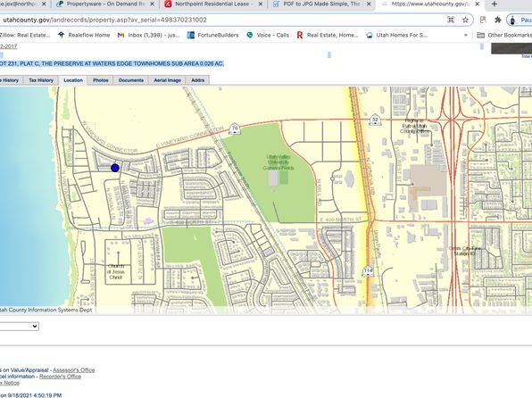Click the route 52 shield on map

click(x=375, y=120)
